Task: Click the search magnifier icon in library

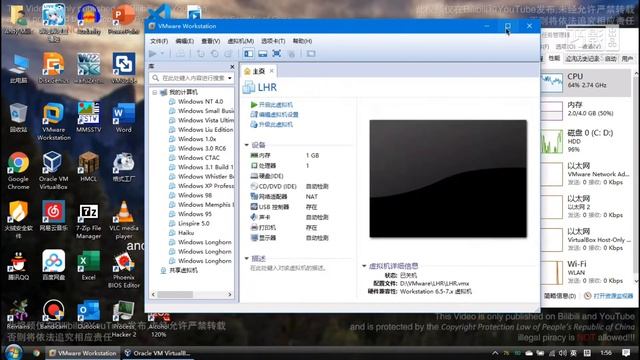Action: point(156,78)
